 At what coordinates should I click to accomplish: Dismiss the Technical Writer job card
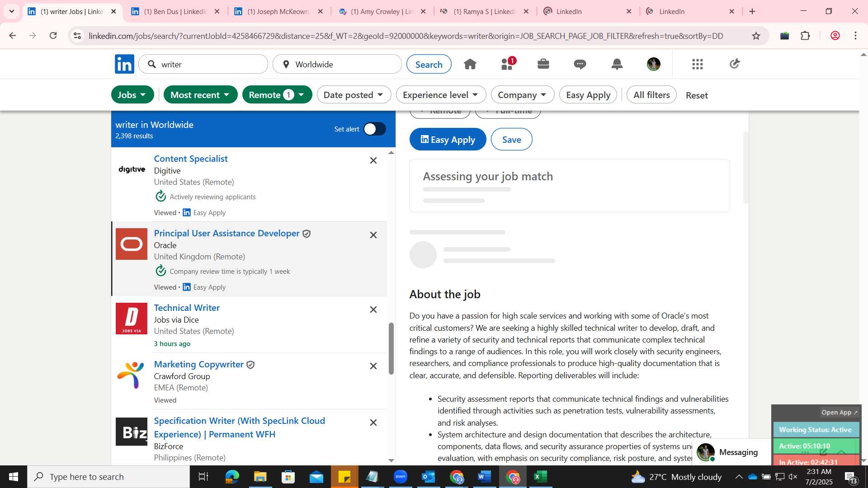point(373,310)
